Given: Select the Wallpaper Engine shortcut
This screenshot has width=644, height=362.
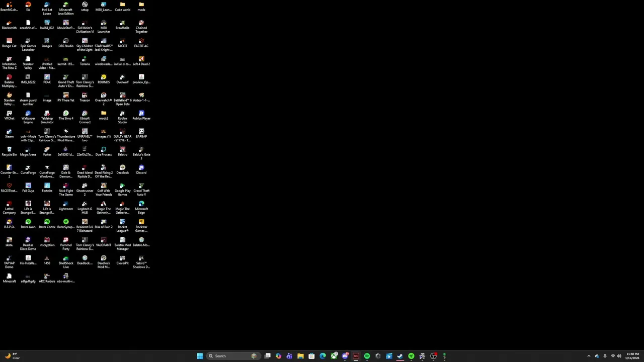Looking at the screenshot, I should (x=28, y=117).
